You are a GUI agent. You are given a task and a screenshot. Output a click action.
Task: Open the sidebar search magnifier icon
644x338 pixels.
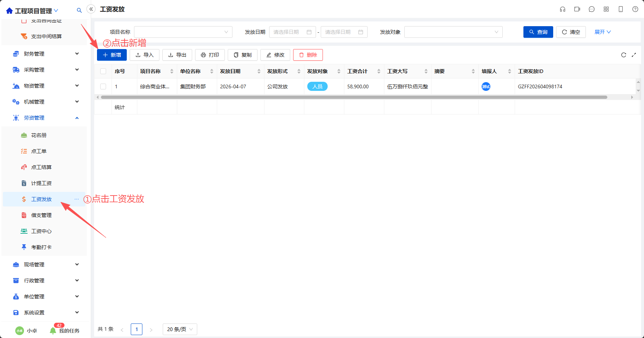pos(79,11)
